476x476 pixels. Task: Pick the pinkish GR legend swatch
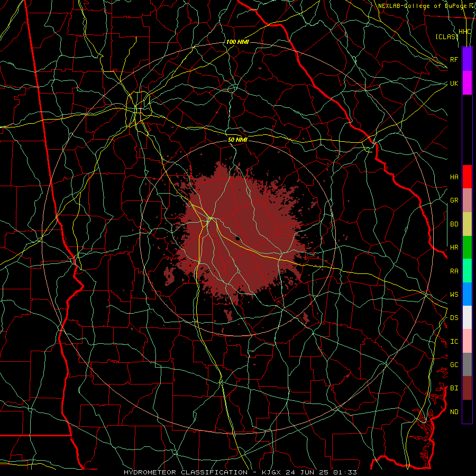click(x=467, y=200)
